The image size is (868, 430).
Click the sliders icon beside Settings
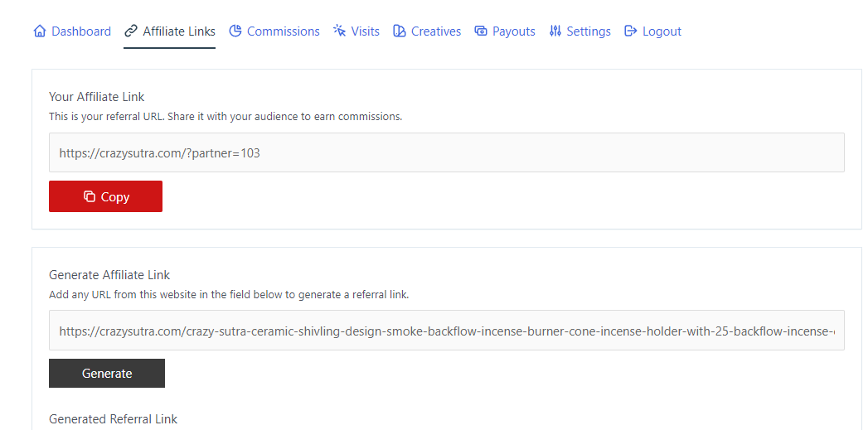555,31
